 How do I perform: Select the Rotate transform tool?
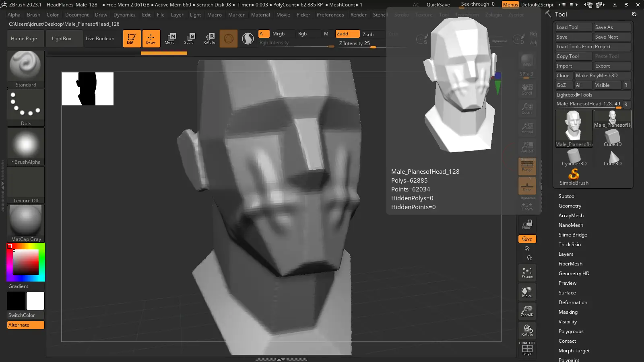pyautogui.click(x=209, y=38)
